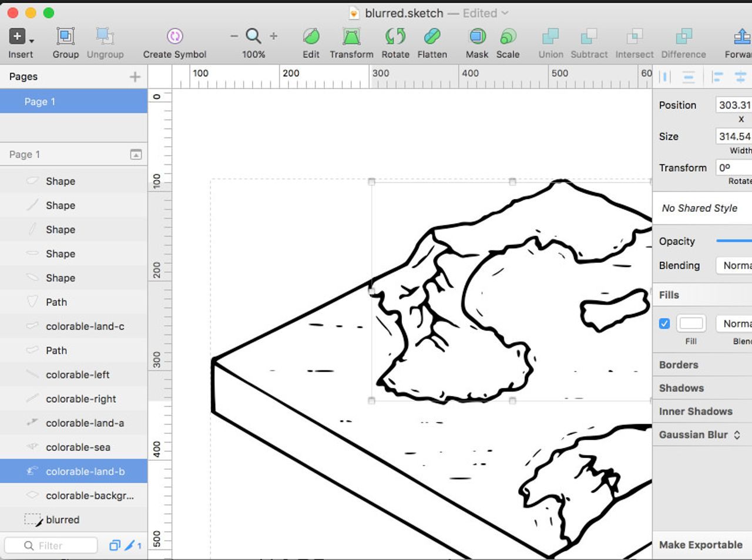This screenshot has height=560, width=752.
Task: Open the Gaussian Blur type dropdown
Action: 737,435
